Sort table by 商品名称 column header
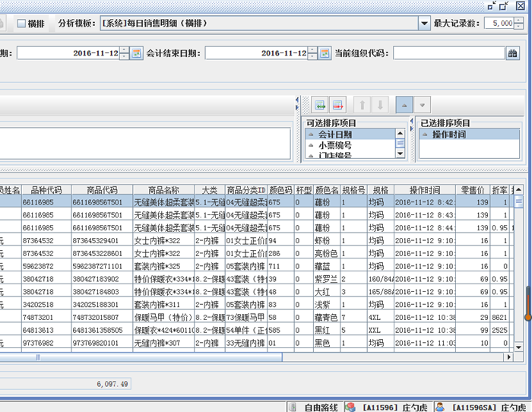The height and width of the screenshot is (412, 532). click(163, 189)
